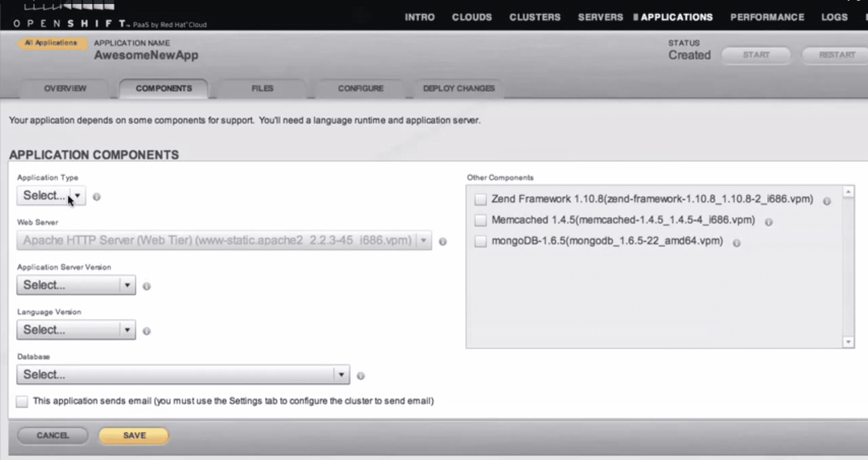Go to the CLUSTERS menu

point(535,17)
